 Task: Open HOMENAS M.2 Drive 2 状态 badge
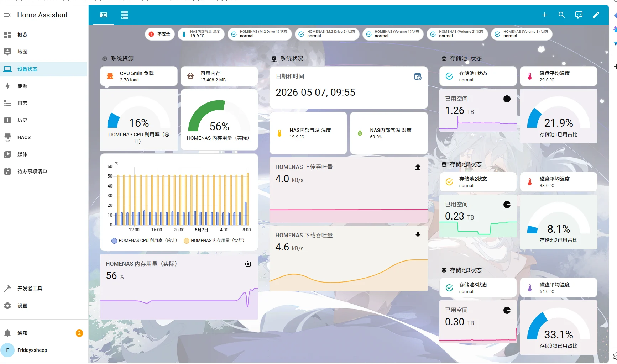[327, 34]
